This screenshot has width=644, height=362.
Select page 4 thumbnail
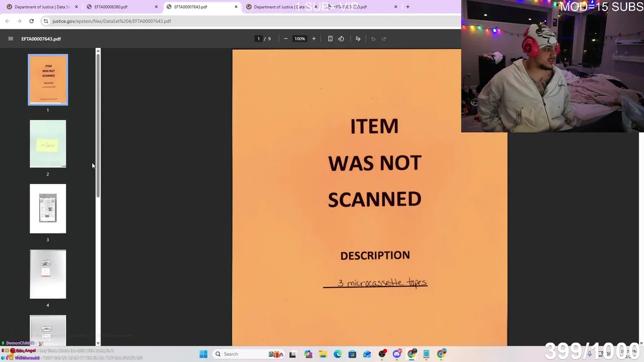click(48, 274)
